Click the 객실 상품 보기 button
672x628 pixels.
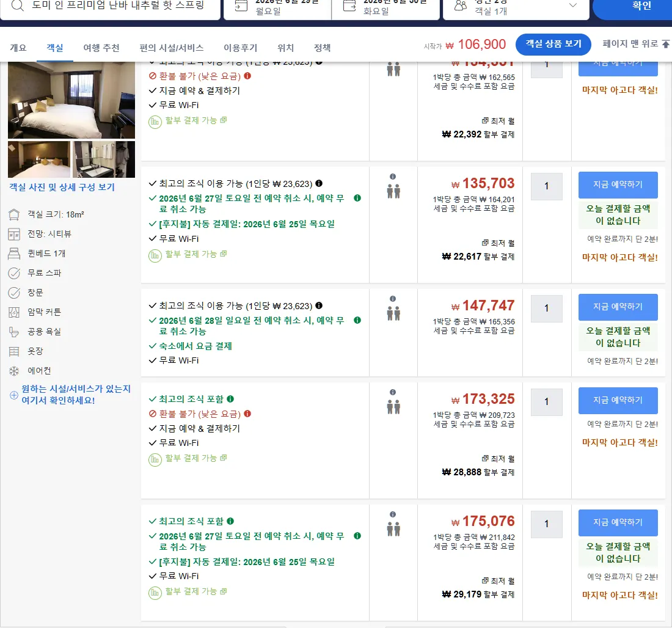pyautogui.click(x=553, y=44)
